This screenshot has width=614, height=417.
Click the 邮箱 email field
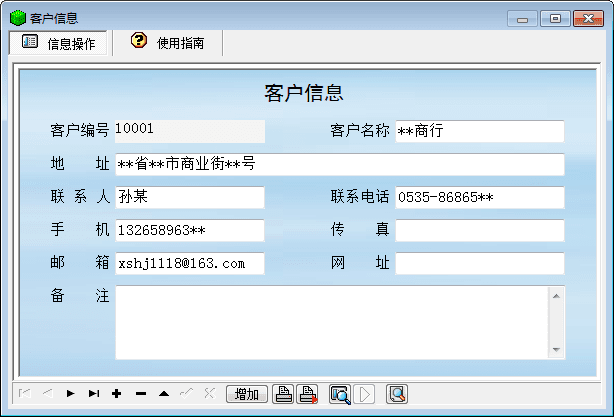[189, 263]
